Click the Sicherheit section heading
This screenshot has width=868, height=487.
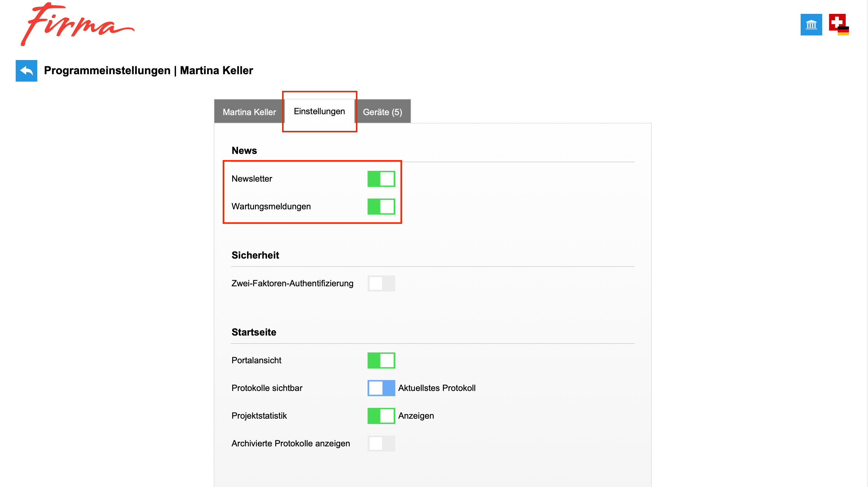[x=255, y=255]
